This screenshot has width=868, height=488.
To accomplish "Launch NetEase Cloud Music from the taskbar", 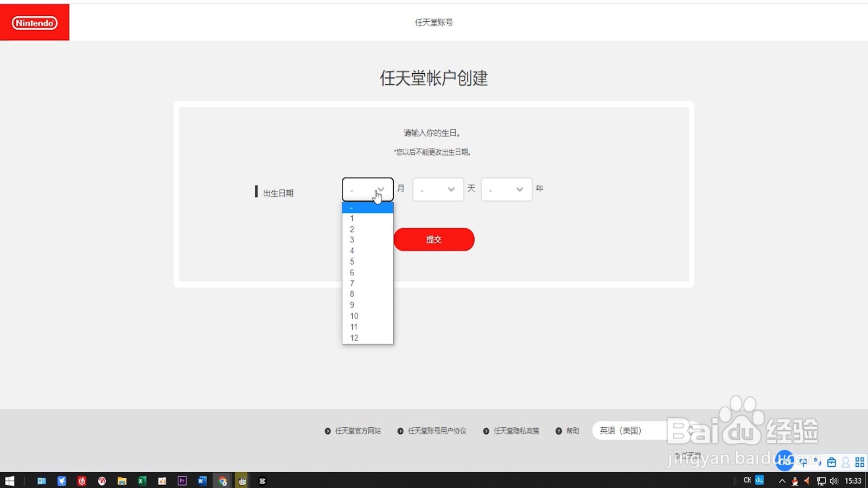I will pyautogui.click(x=82, y=480).
